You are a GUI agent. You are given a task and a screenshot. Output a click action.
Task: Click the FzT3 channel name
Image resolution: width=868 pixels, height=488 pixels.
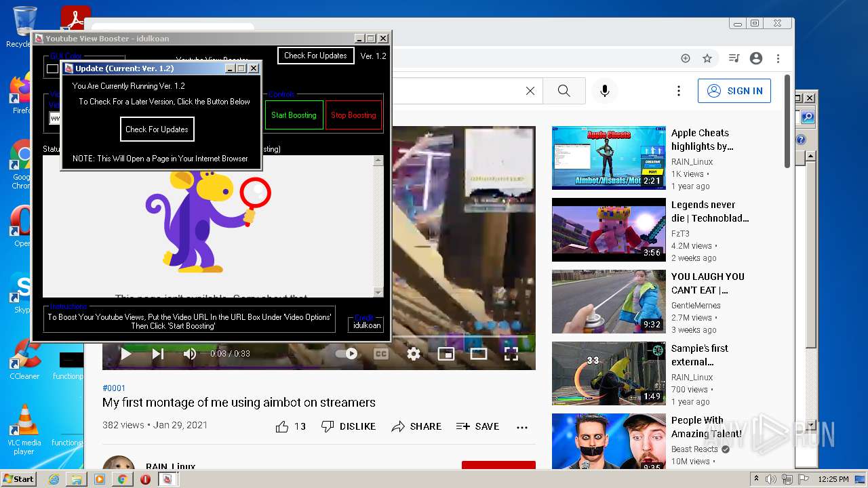coord(682,234)
